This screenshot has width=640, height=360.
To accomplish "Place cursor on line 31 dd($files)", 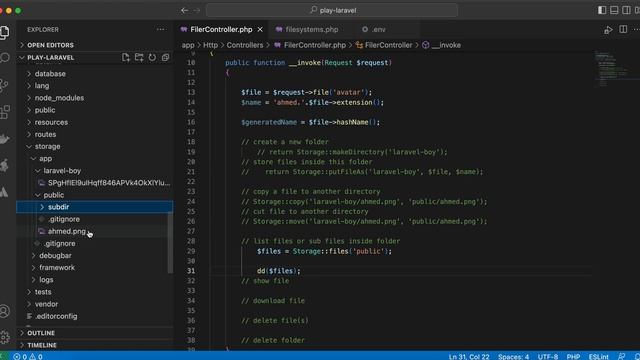I will [279, 271].
